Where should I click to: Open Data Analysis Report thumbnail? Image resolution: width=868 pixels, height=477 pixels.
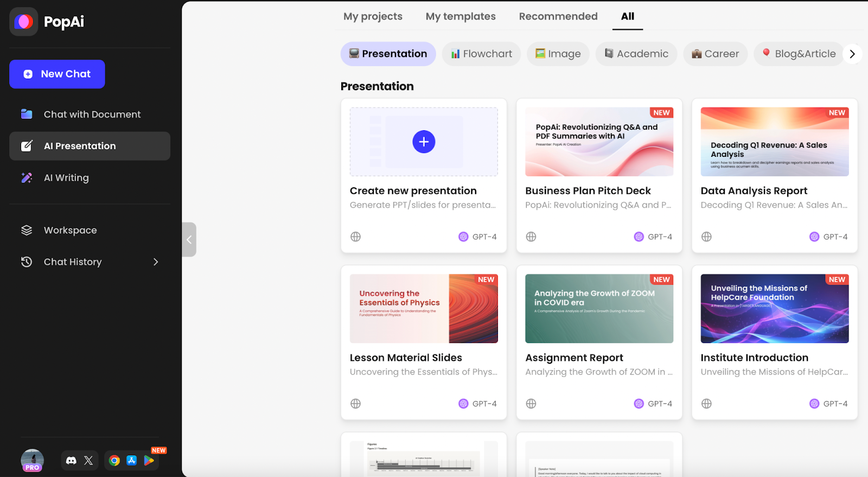tap(775, 142)
